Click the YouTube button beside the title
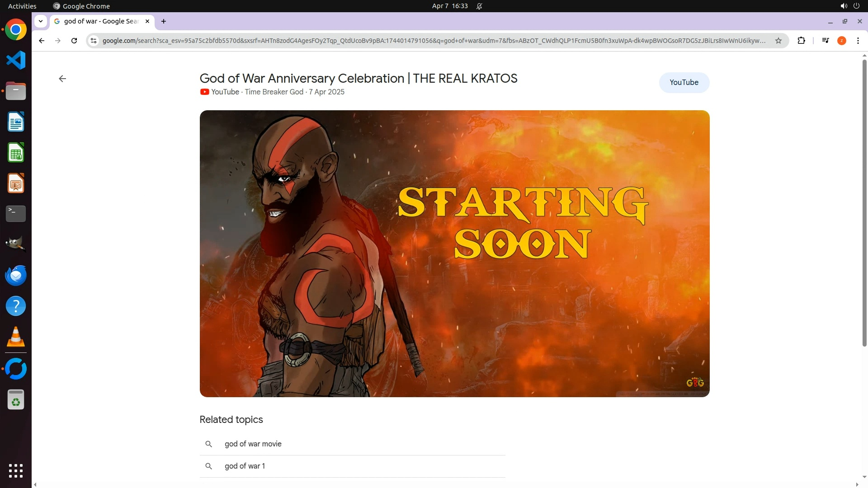 [x=684, y=82]
